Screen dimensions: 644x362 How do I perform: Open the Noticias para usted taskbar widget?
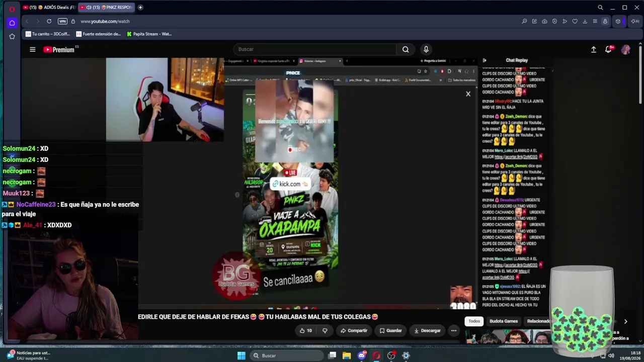[x=28, y=355]
